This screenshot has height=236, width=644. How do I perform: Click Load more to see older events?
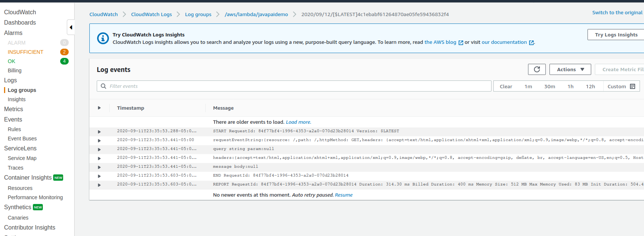(x=298, y=122)
